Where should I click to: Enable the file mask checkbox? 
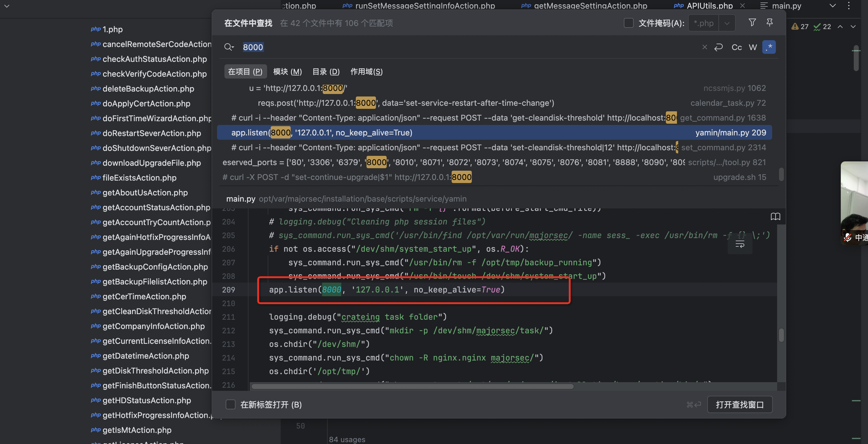(x=628, y=23)
